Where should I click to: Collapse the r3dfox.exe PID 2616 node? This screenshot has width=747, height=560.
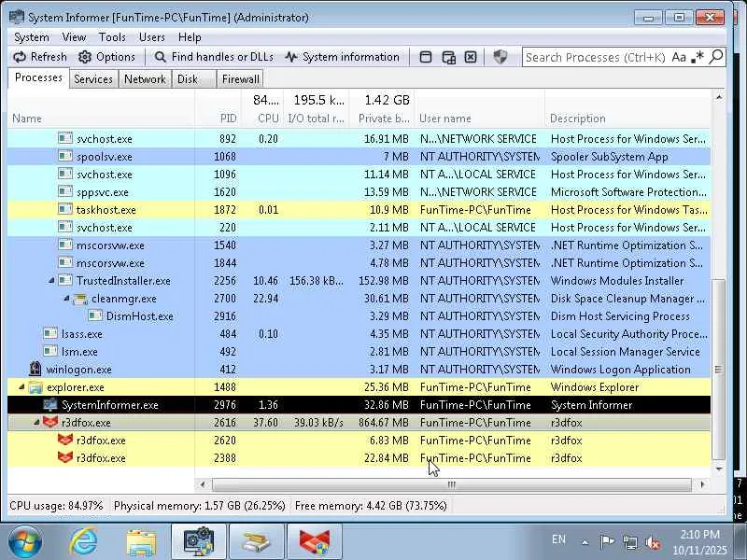click(x=36, y=423)
